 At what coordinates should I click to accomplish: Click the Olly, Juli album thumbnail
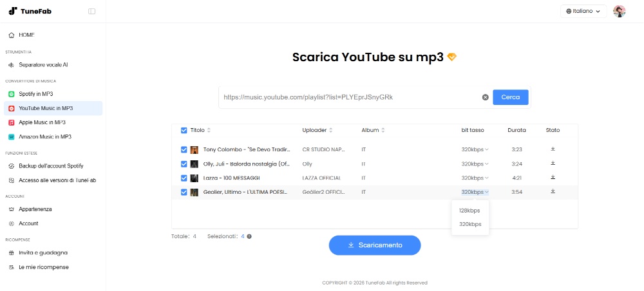(194, 164)
